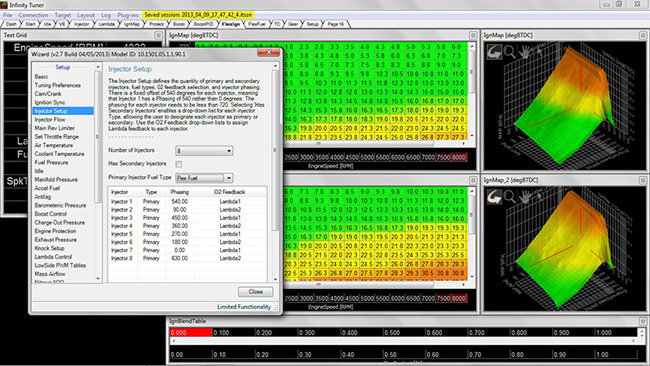Screen dimensions: 650x366
Task: Click the Close button in Wizard
Action: coord(255,292)
